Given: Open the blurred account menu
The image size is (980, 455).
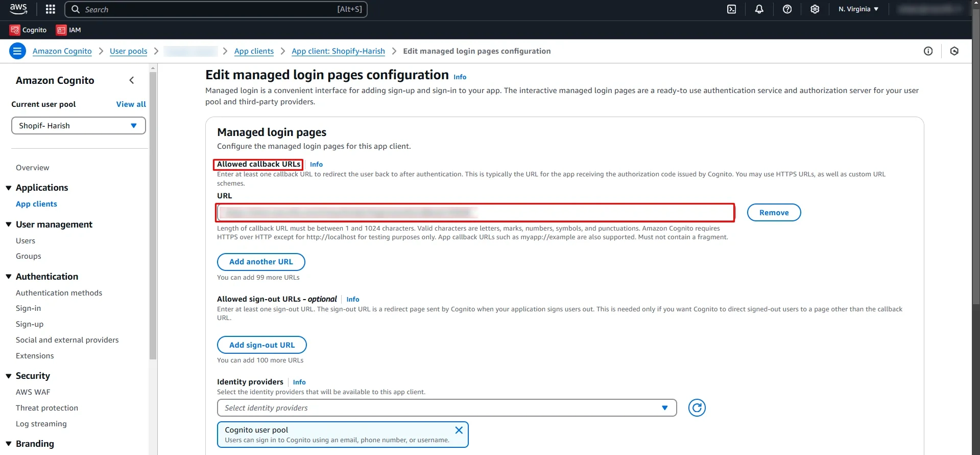Looking at the screenshot, I should coord(929,9).
